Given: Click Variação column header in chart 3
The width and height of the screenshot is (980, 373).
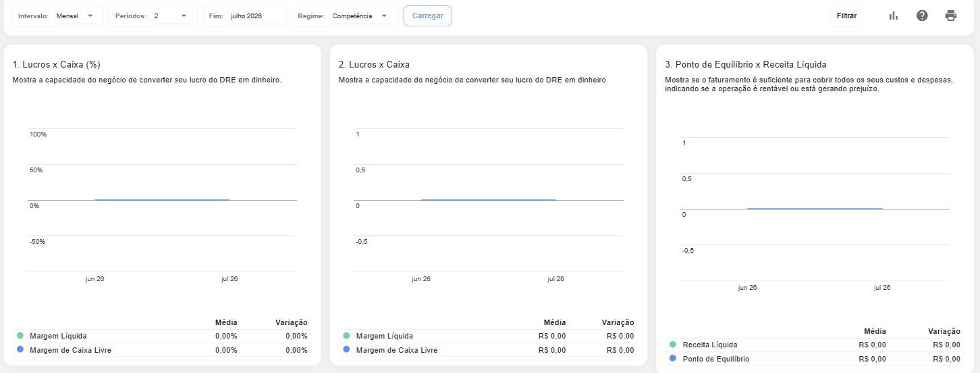Looking at the screenshot, I should point(944,331).
